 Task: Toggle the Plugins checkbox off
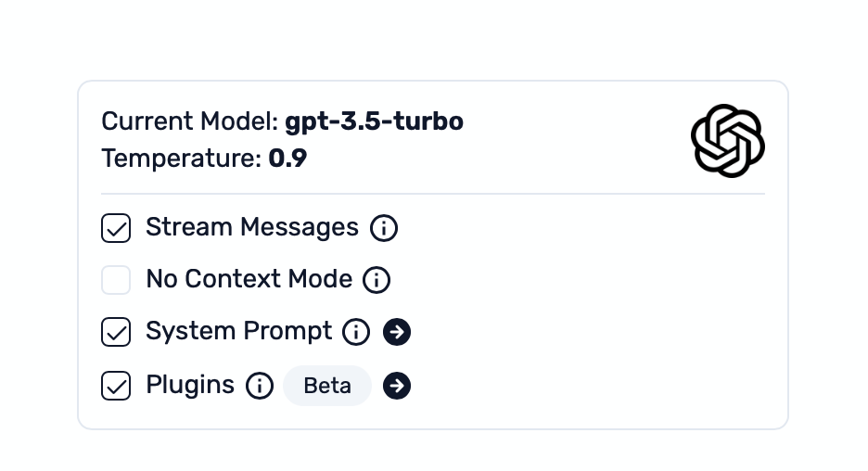[116, 386]
